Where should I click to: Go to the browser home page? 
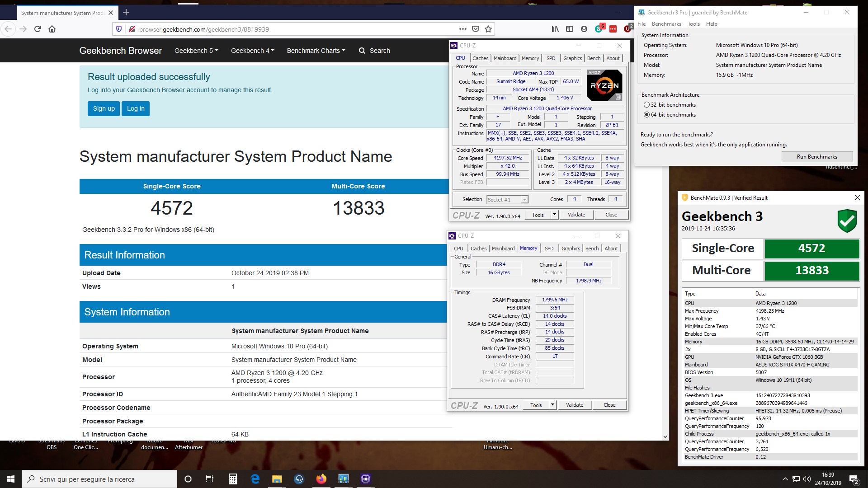coord(52,29)
